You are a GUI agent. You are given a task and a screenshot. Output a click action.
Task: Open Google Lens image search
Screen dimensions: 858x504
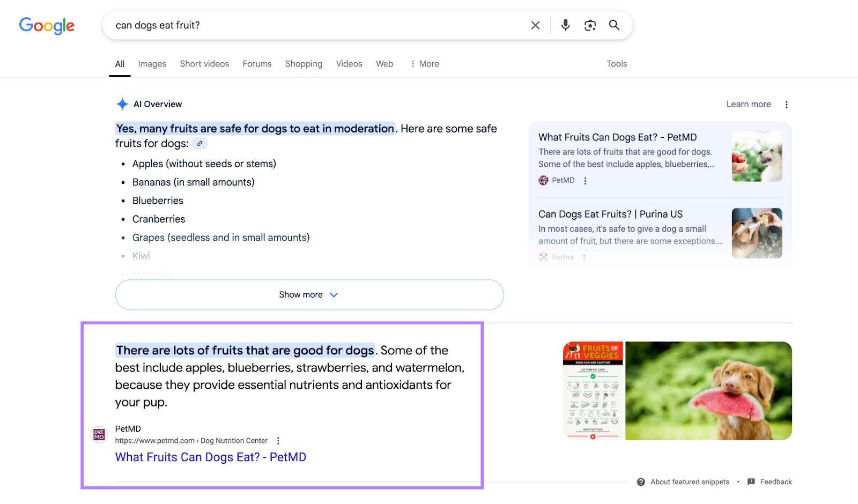pyautogui.click(x=590, y=25)
